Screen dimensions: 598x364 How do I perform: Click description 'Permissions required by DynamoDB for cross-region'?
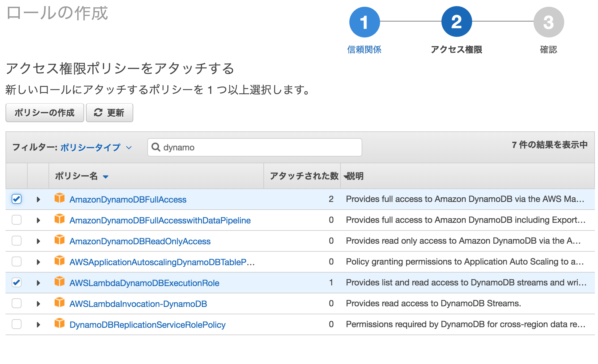coord(466,324)
